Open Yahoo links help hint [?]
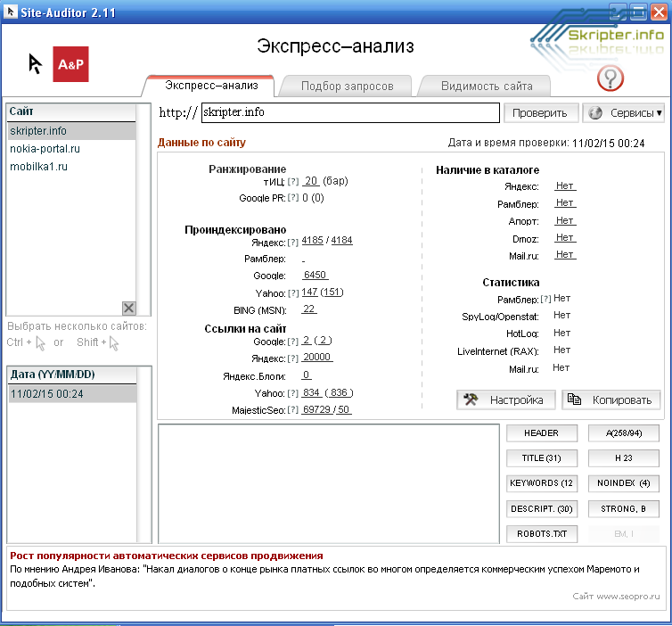Screen dimensions: 672x626 click(x=293, y=393)
